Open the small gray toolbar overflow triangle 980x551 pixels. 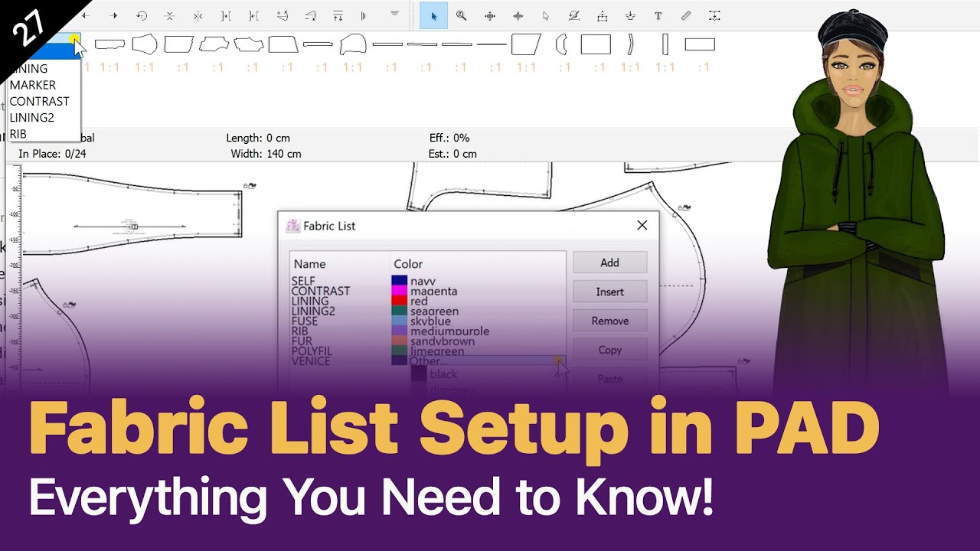click(394, 13)
